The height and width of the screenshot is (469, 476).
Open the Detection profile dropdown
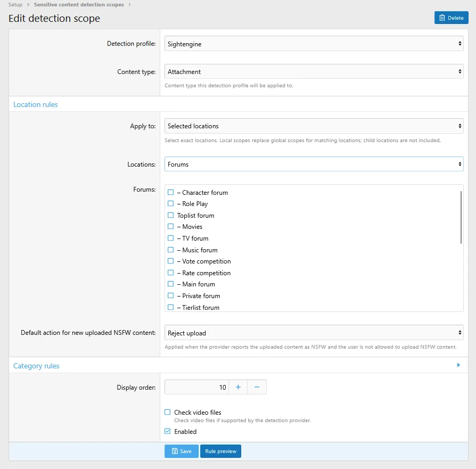(x=314, y=44)
